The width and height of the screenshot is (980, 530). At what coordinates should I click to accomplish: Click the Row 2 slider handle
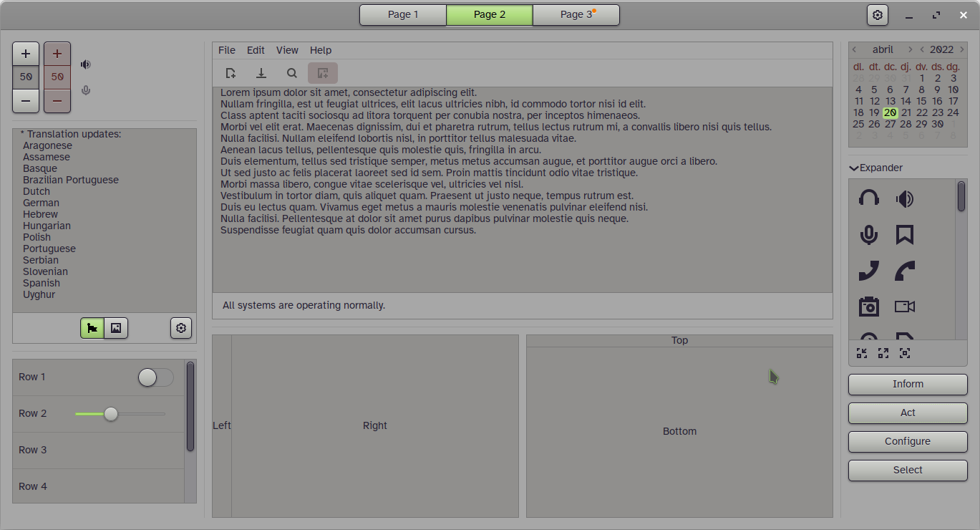click(x=111, y=414)
